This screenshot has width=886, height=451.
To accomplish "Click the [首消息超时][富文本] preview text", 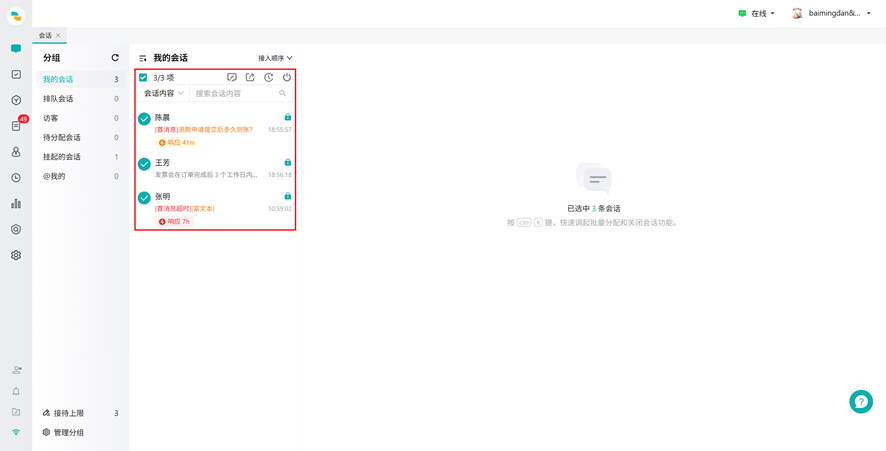I will click(185, 209).
